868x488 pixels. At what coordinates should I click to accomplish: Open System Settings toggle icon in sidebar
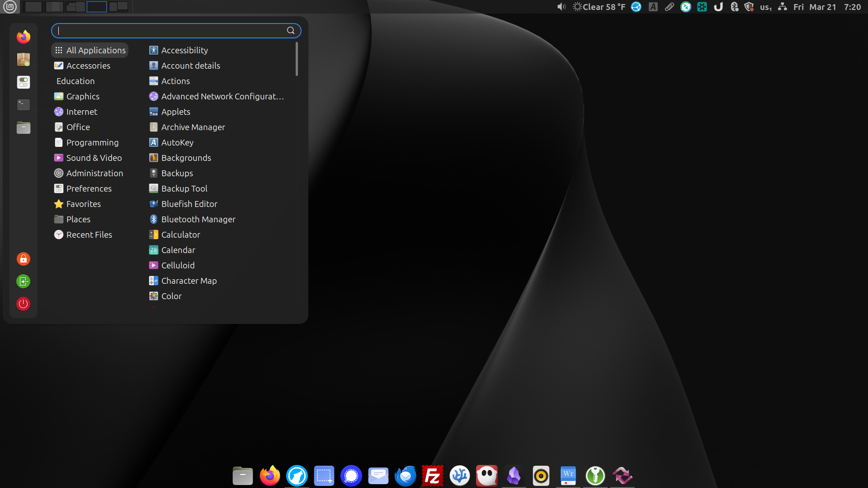[24, 82]
